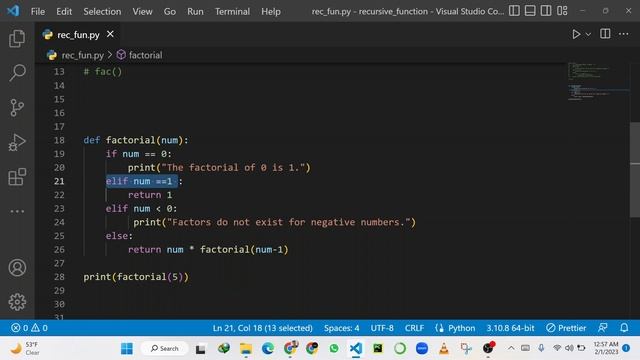
Task: Open the Run menu
Action: click(195, 11)
